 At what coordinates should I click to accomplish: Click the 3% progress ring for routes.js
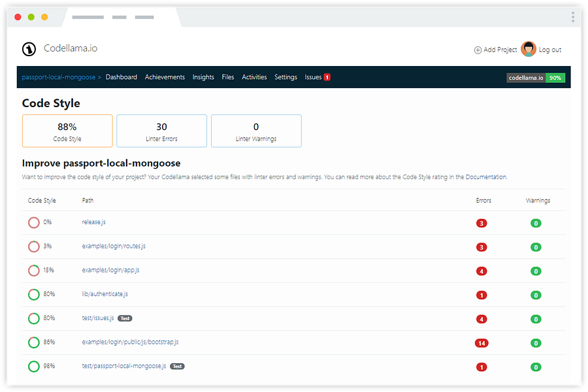(34, 246)
